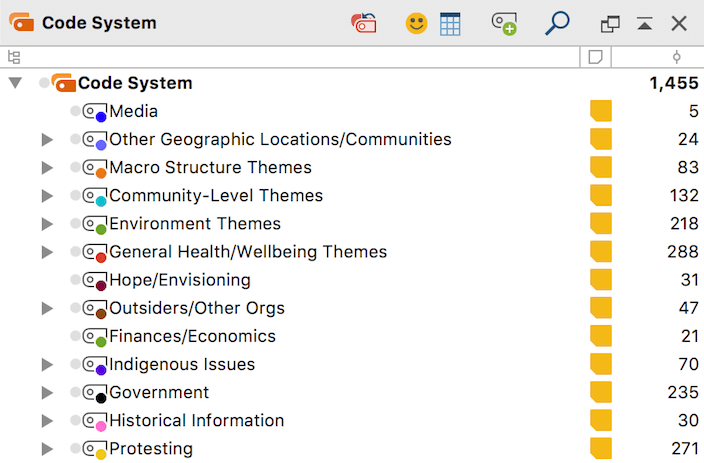Screen dimensions: 704x463
Task: Click the Code System root folder icon
Action: (x=64, y=83)
